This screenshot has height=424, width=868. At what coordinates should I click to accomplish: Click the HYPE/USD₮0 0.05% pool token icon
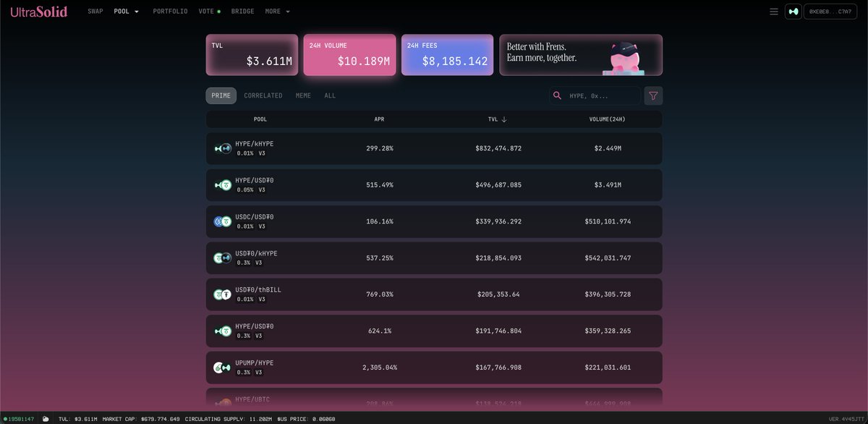[223, 185]
